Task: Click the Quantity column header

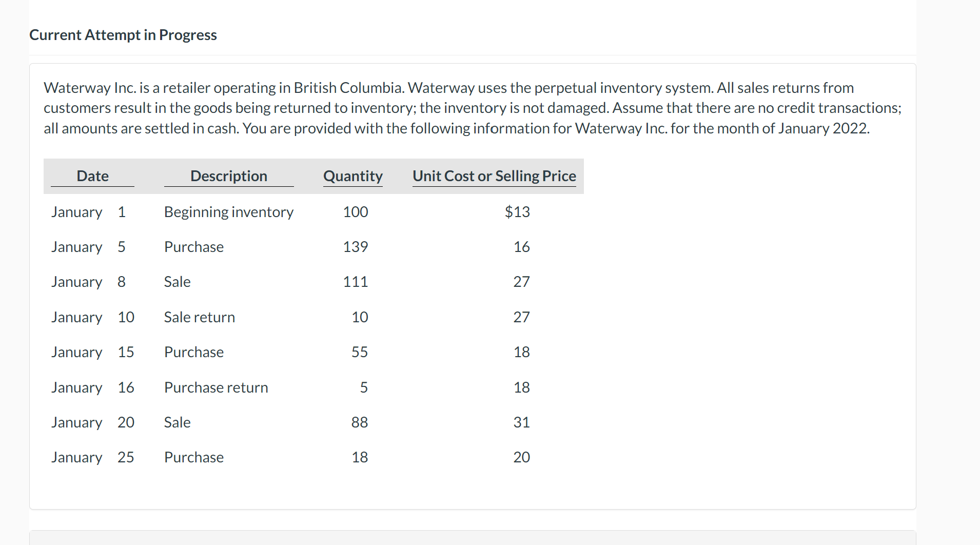Action: 352,176
